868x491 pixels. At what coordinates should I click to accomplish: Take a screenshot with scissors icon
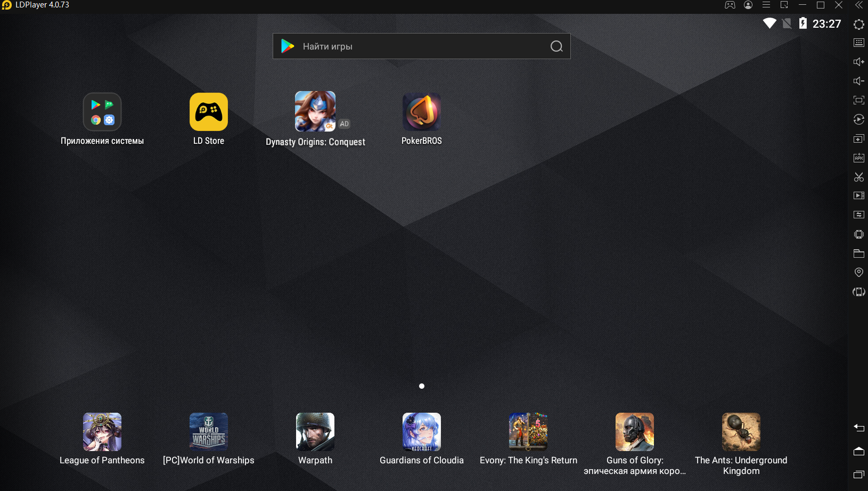point(859,177)
